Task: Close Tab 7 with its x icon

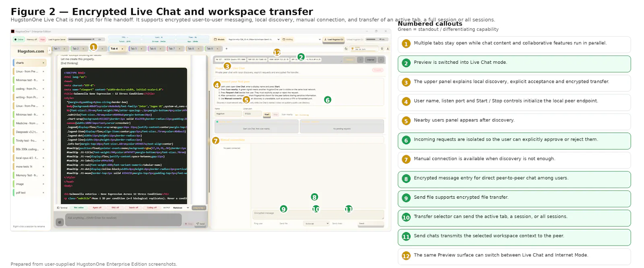Action: click(180, 49)
